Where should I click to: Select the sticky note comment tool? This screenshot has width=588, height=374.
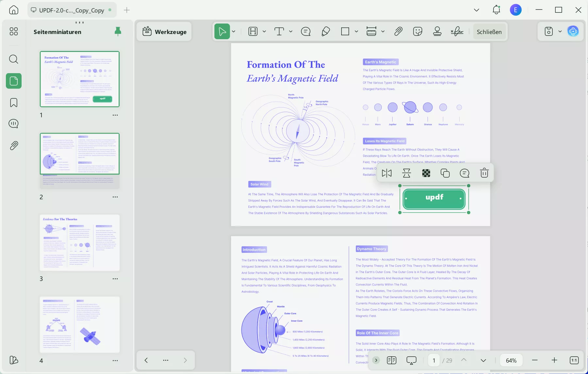(x=306, y=31)
